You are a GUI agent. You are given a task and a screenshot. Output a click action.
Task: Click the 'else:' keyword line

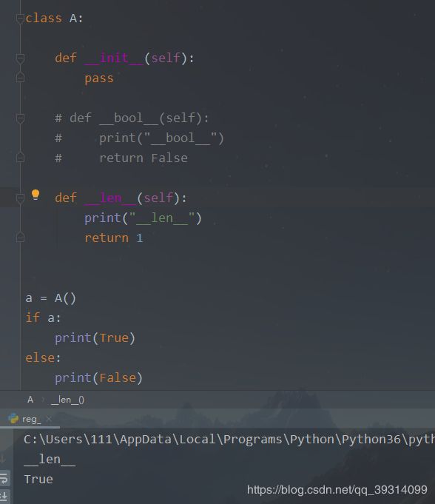coord(43,357)
